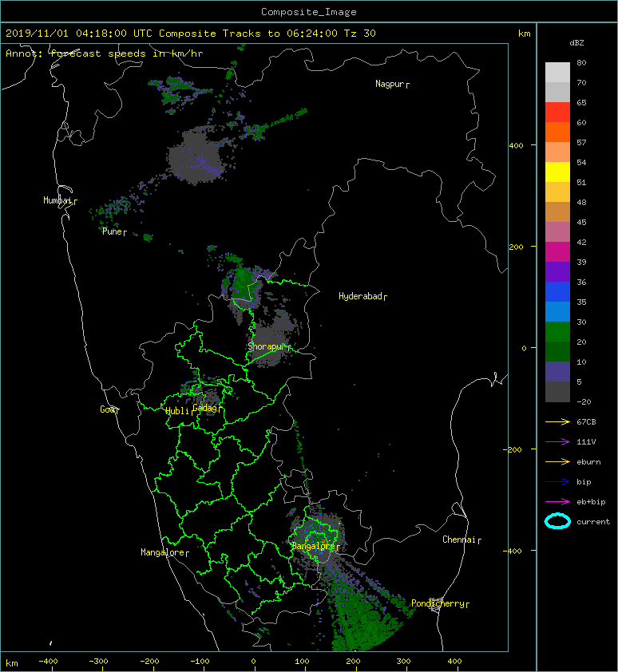The height and width of the screenshot is (672, 618).
Task: Click the large gray echo northeast of Mumbai
Action: 197,156
